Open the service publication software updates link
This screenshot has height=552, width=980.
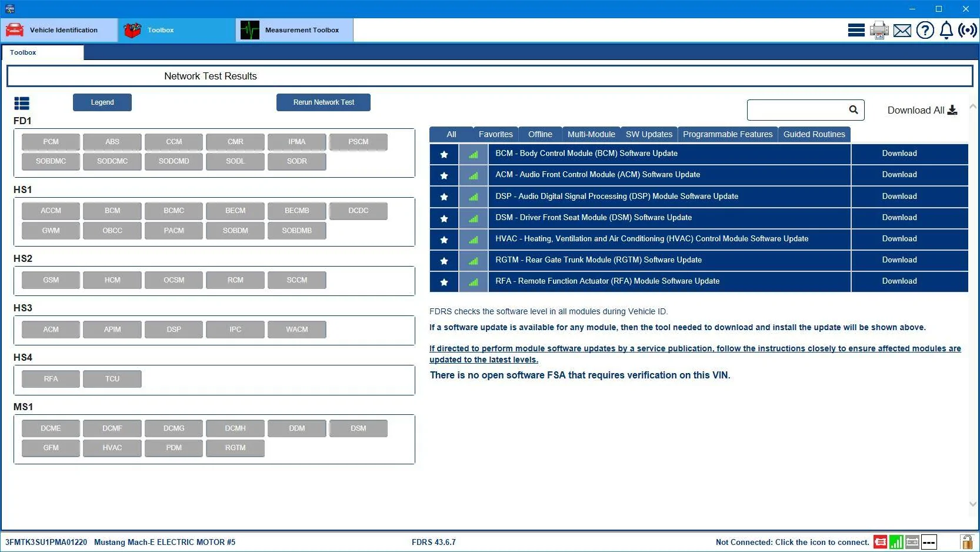tap(695, 354)
